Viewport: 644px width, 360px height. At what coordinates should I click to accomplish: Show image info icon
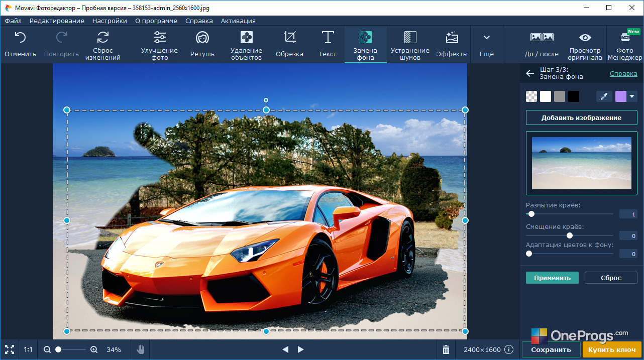click(509, 349)
